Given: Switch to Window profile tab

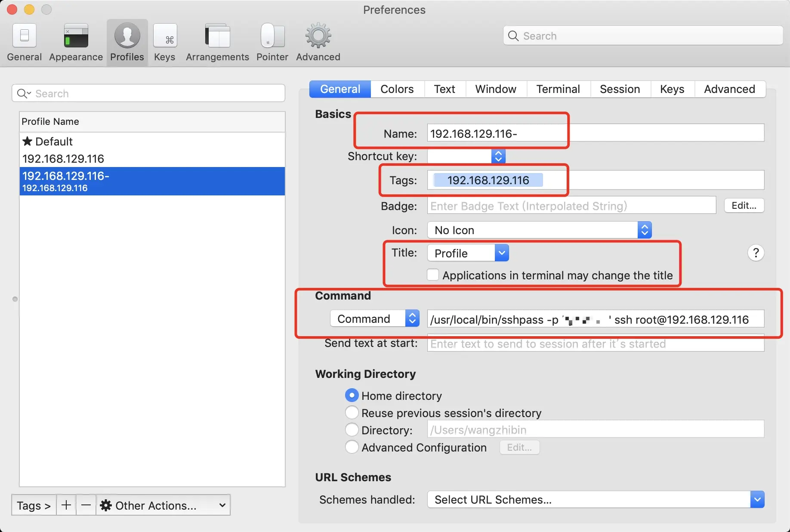Looking at the screenshot, I should point(496,89).
